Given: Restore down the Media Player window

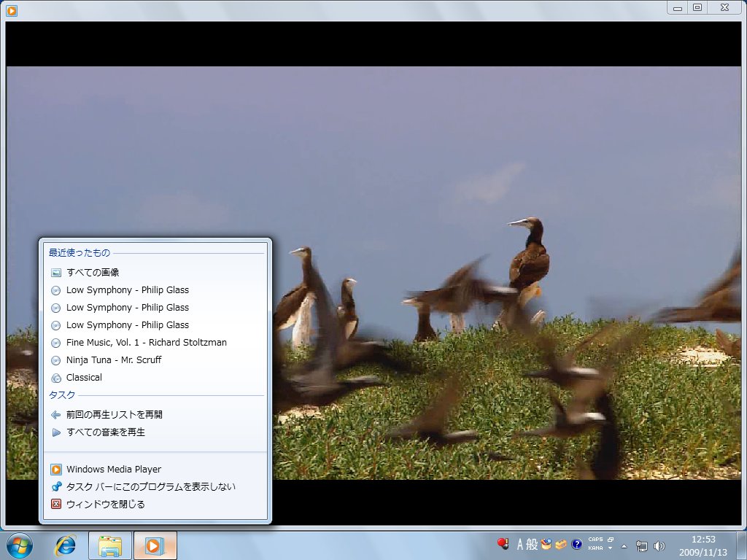Looking at the screenshot, I should pyautogui.click(x=697, y=7).
